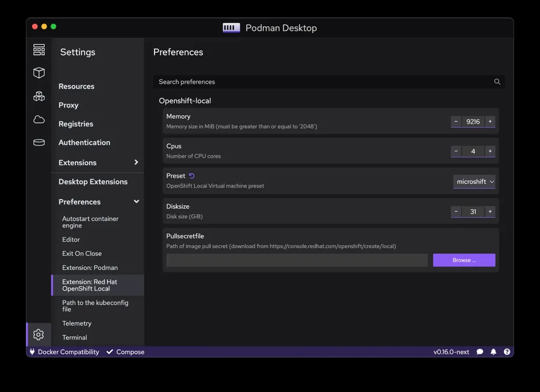Collapse the Preferences section chevron
Screen dimensions: 540x392
pyautogui.click(x=137, y=201)
